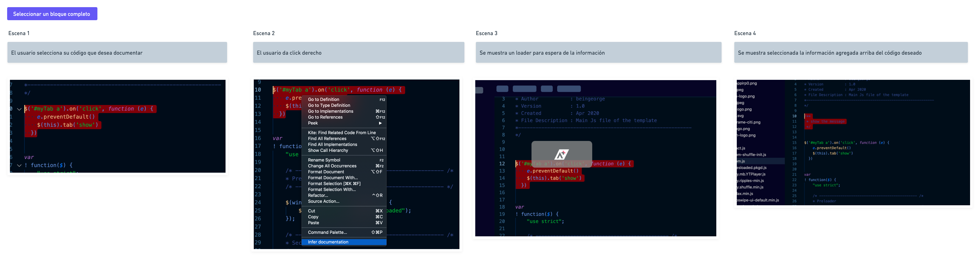Viewport: 980px width, 259px height.
Task: Click line number 10 in Escena 2 editor
Action: coord(258,90)
